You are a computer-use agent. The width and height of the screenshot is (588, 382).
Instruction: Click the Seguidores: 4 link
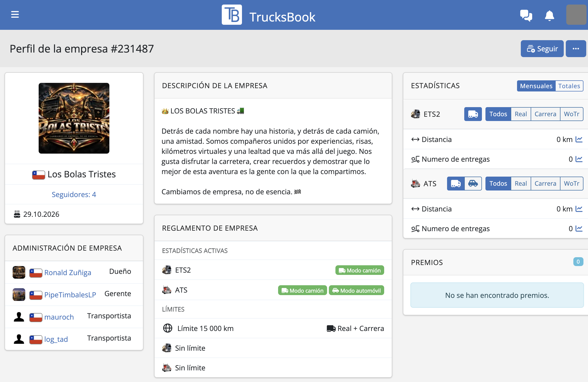[x=74, y=195]
